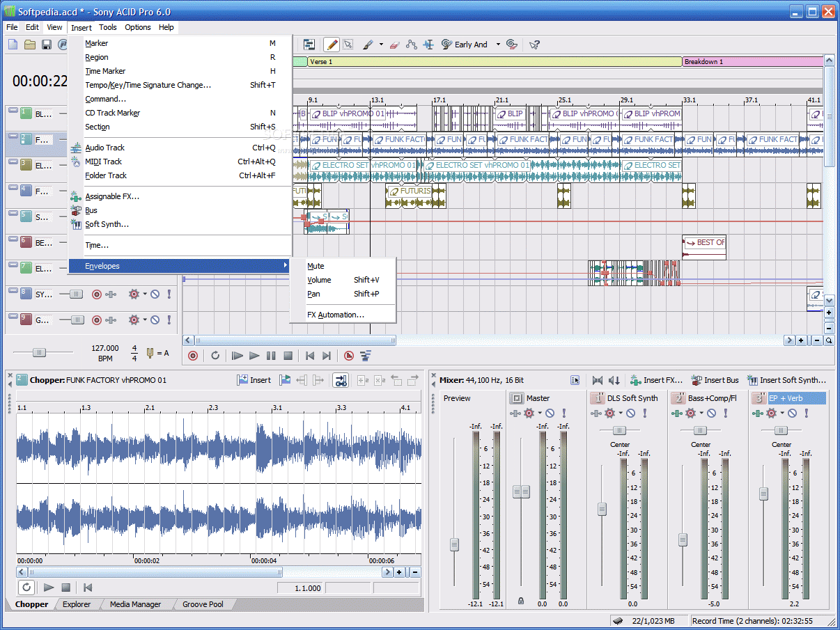Click the New project icon
Viewport: 840px width, 630px height.
click(x=13, y=45)
